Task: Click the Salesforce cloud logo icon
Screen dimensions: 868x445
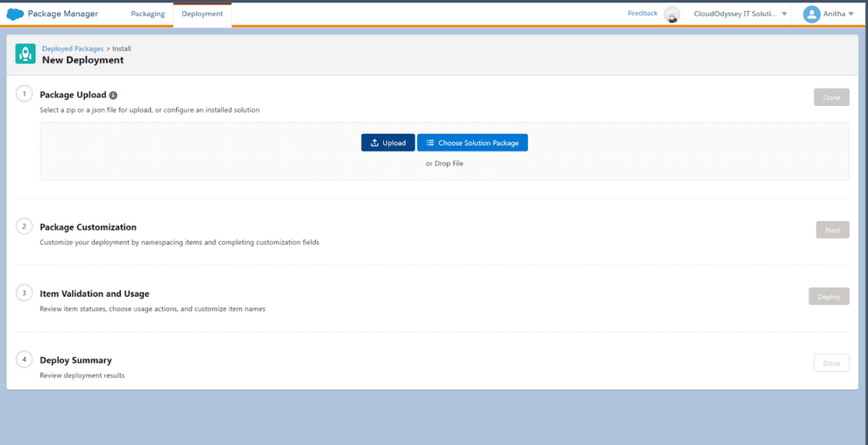Action: (15, 14)
